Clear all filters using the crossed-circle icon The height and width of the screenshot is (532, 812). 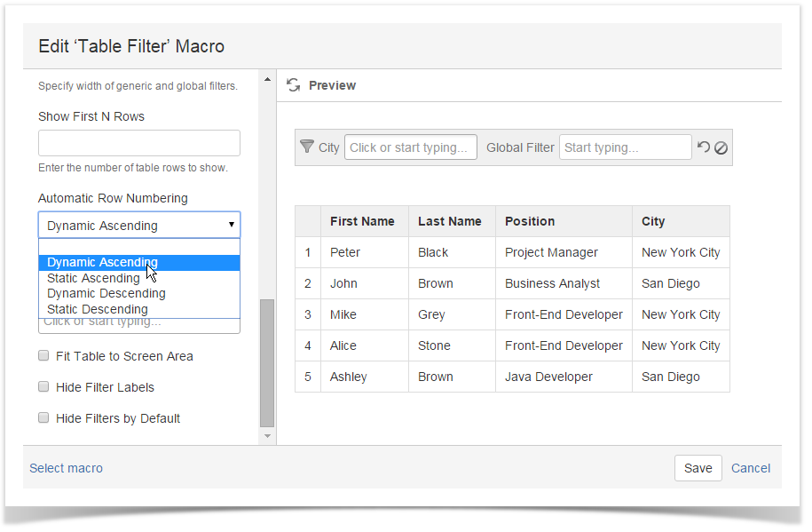[x=719, y=147]
